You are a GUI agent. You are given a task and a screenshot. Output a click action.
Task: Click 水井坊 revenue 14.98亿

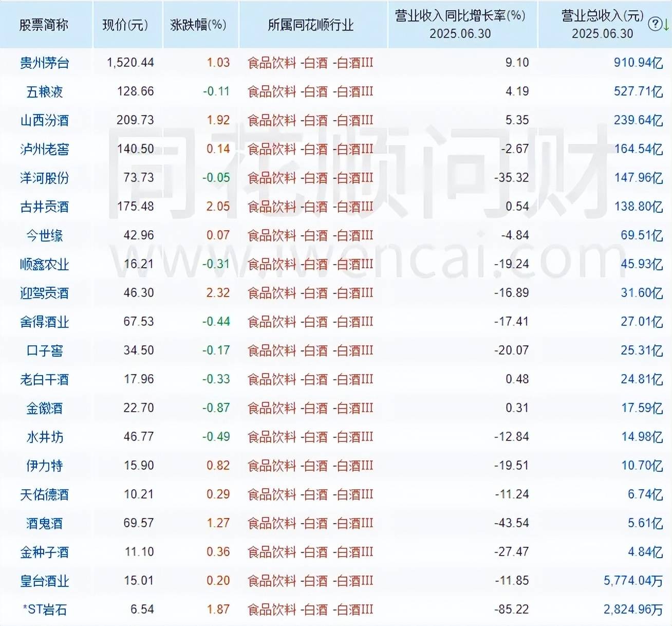tap(642, 437)
